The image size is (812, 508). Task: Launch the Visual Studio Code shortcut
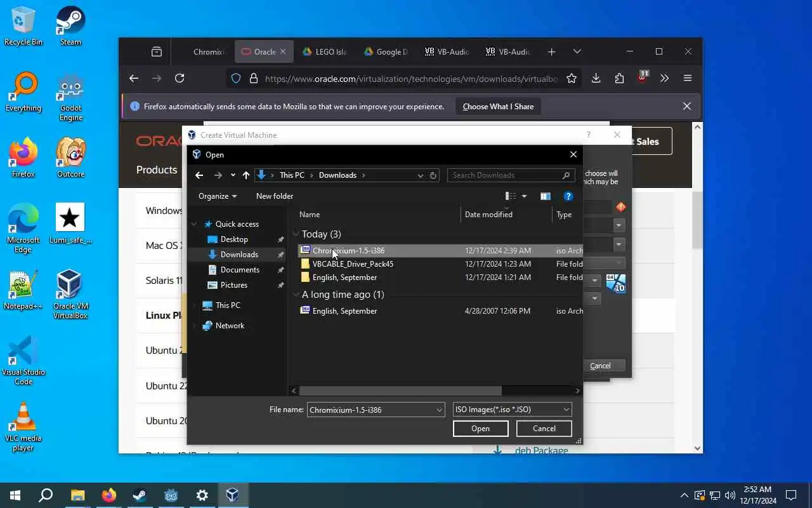point(23,361)
